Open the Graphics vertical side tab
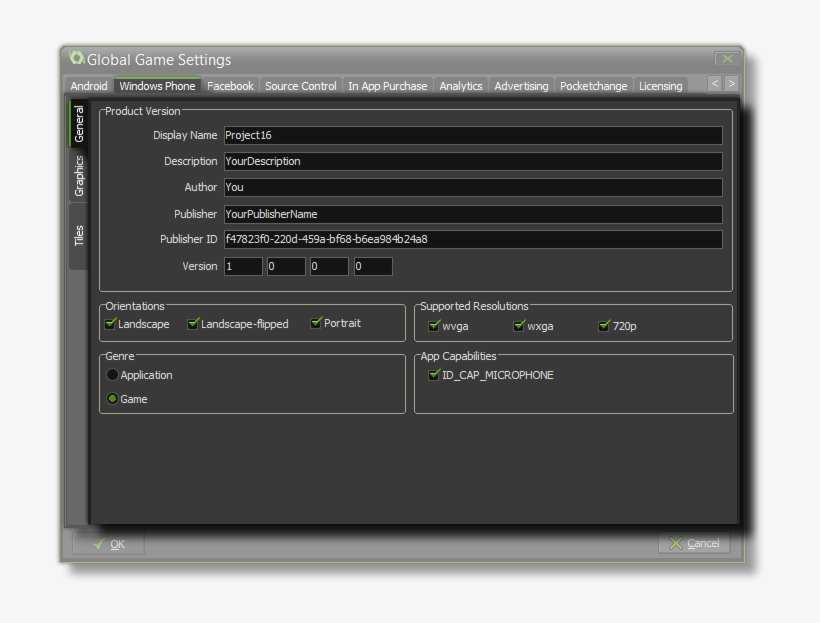The image size is (820, 623). click(78, 176)
